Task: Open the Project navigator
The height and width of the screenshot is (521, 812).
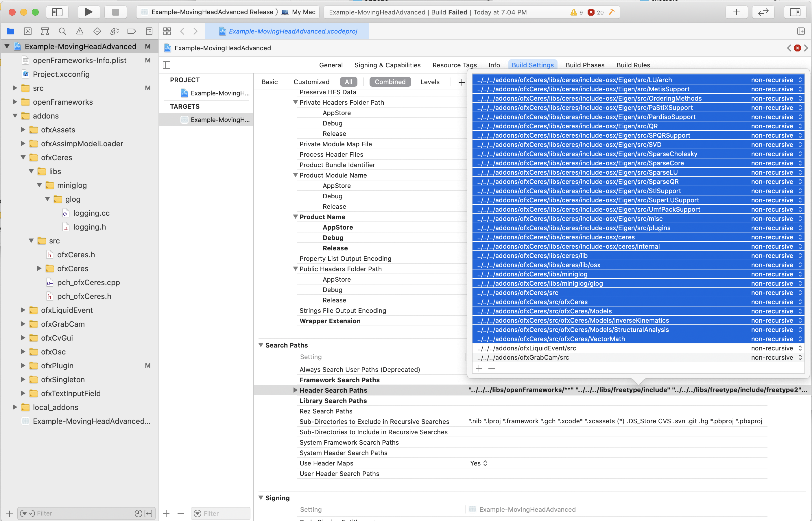Action: (10, 31)
